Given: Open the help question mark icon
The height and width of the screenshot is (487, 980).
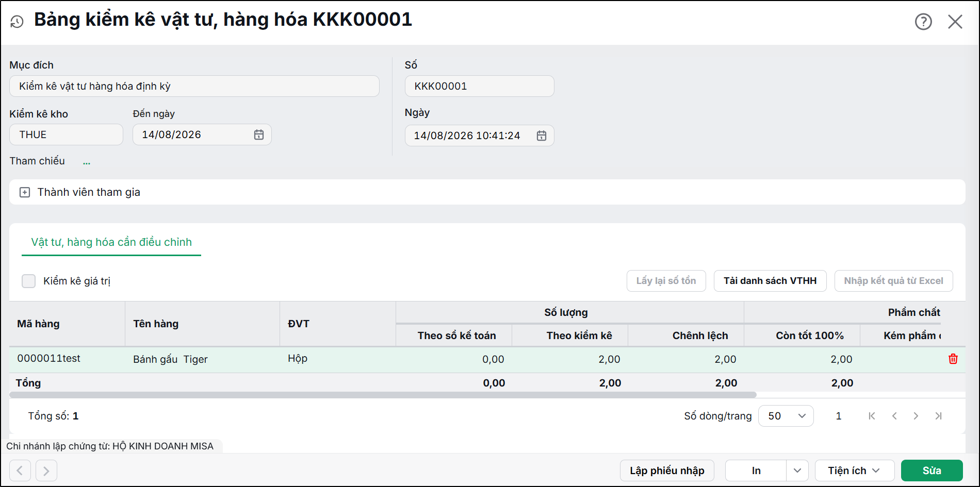Looking at the screenshot, I should click(923, 22).
